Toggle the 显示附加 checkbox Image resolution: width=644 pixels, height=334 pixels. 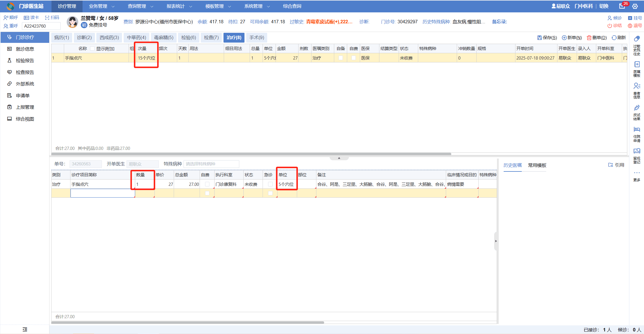[92, 49]
